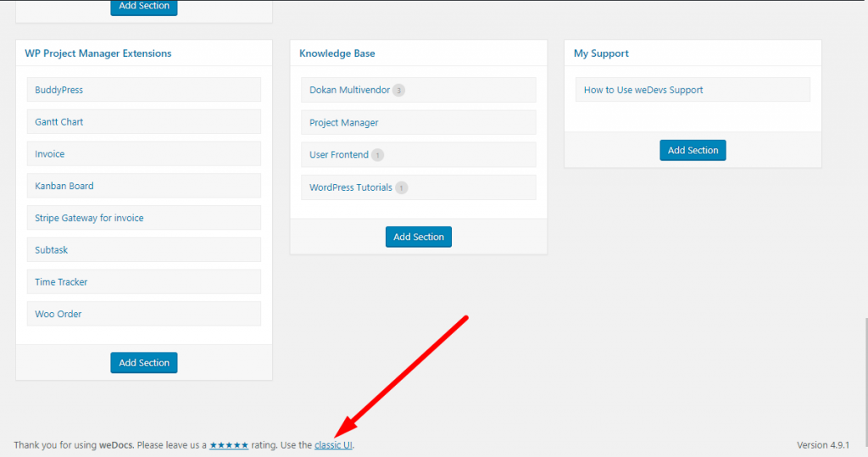Open the Project Manager section
Viewport: 868px width, 457px height.
[419, 122]
